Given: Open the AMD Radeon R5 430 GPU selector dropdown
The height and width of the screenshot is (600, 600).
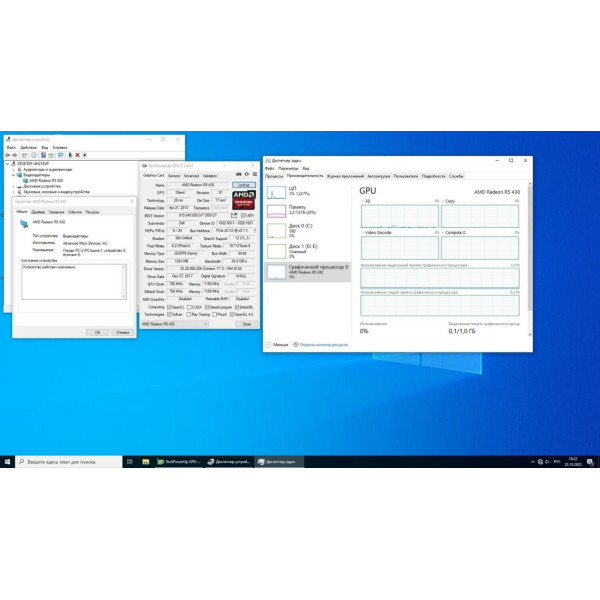Looking at the screenshot, I should [x=175, y=324].
